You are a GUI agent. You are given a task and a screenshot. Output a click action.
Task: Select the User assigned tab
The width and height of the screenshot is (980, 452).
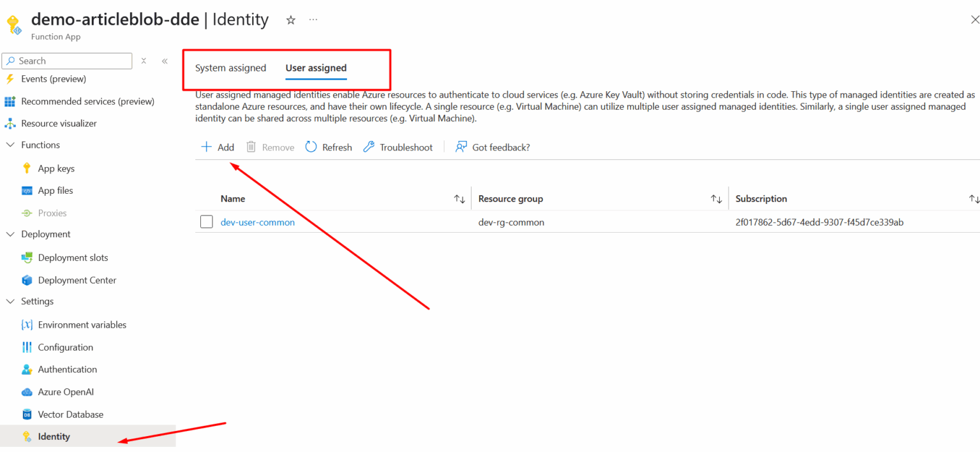click(316, 68)
